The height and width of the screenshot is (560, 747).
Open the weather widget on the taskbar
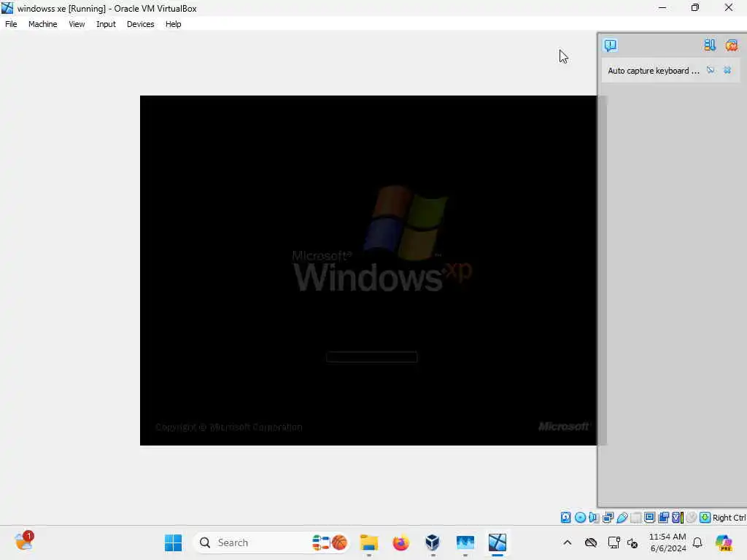(x=23, y=542)
